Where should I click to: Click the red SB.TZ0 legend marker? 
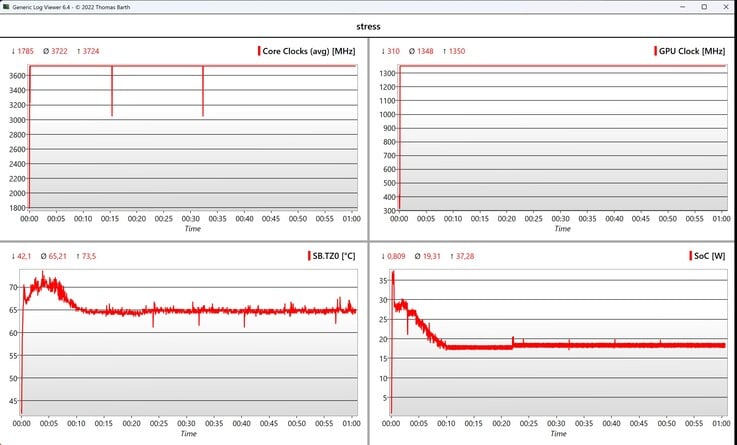(x=309, y=256)
